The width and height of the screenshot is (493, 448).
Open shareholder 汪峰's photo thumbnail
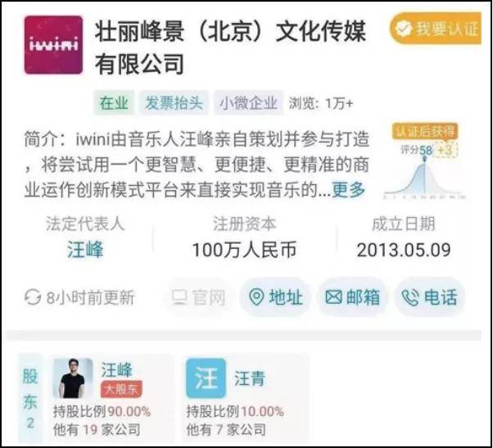pyautogui.click(x=73, y=378)
